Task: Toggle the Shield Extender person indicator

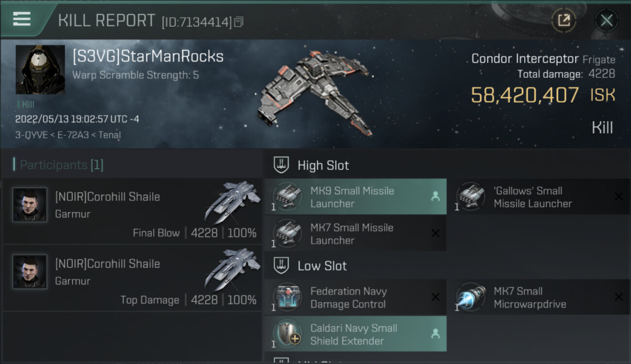Action: [x=435, y=334]
